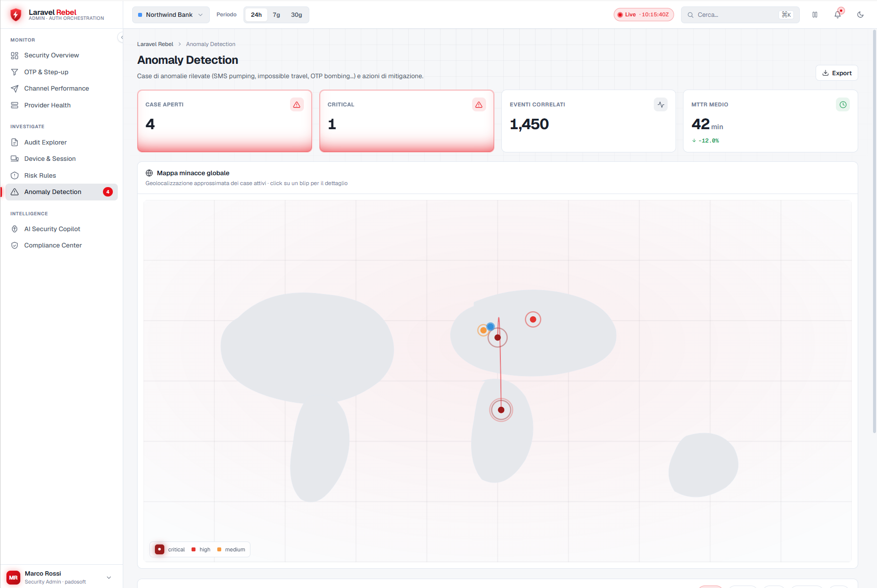The height and width of the screenshot is (588, 877).
Task: Click the Device & Session monitor icon
Action: tap(15, 159)
